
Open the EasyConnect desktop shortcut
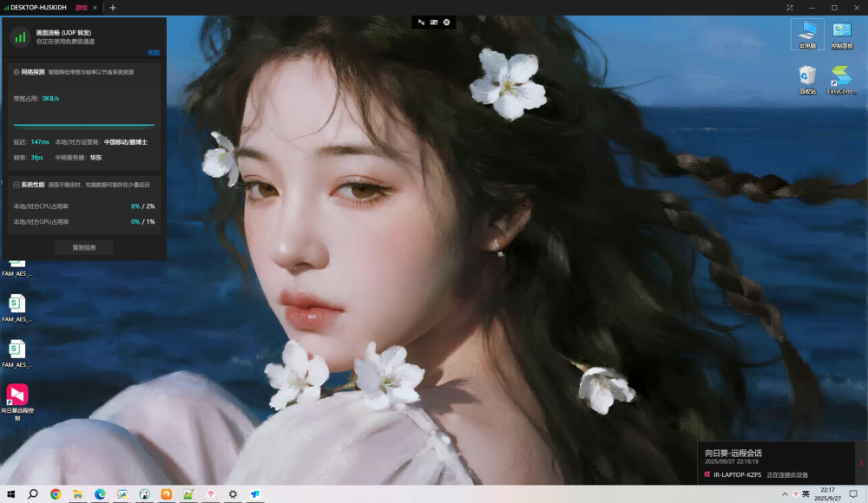pos(841,81)
